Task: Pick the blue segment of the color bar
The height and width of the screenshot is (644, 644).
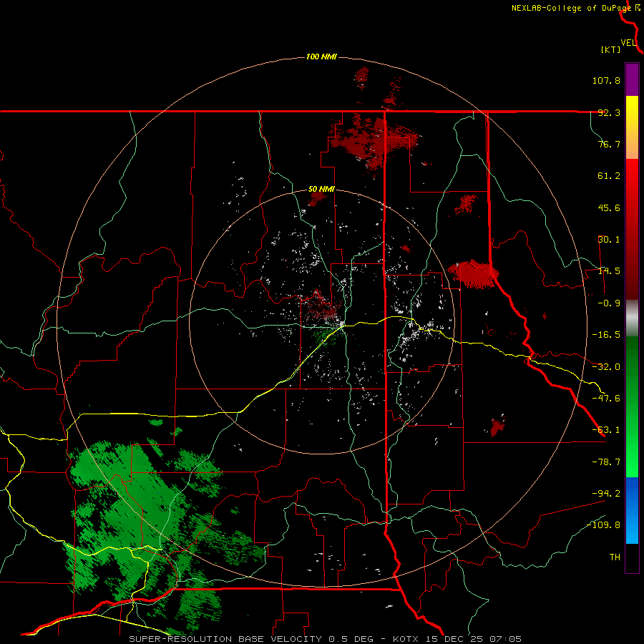Action: pyautogui.click(x=632, y=510)
